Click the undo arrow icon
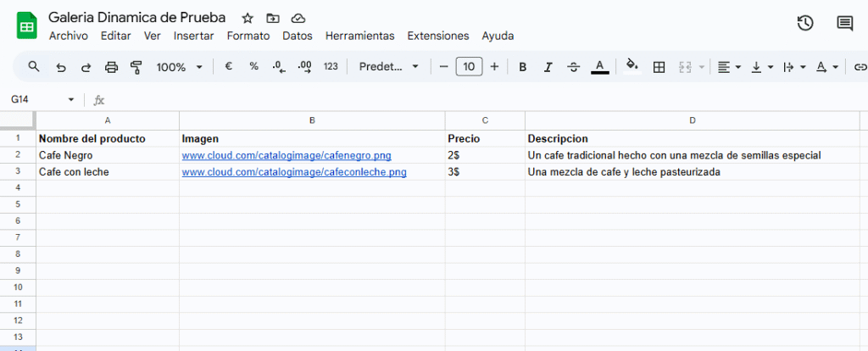868x351 pixels. [60, 67]
